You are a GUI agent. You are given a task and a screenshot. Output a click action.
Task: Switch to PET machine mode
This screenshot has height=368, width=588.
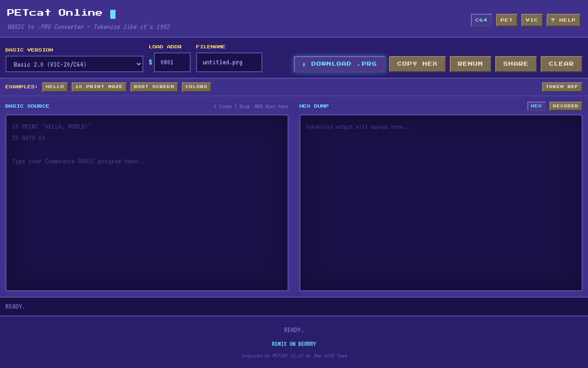(x=507, y=20)
